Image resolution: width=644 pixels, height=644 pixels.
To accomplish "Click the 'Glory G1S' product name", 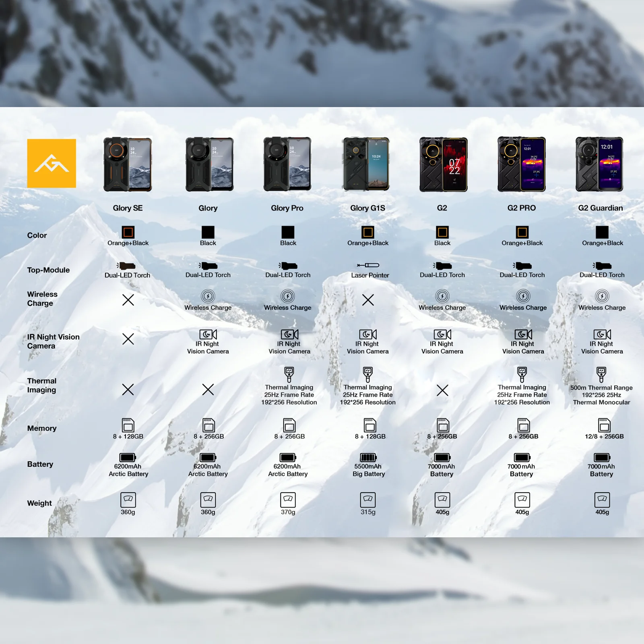I will pyautogui.click(x=367, y=208).
